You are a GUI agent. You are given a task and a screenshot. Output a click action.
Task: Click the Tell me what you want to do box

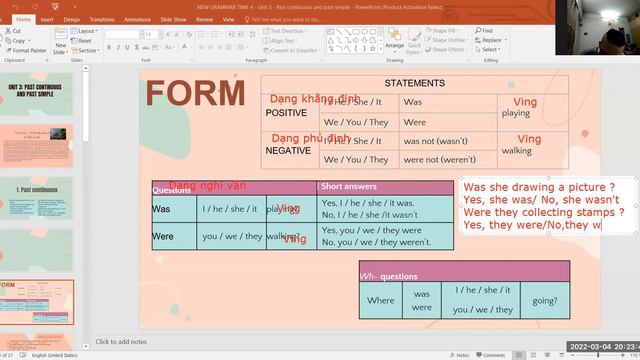coord(282,20)
